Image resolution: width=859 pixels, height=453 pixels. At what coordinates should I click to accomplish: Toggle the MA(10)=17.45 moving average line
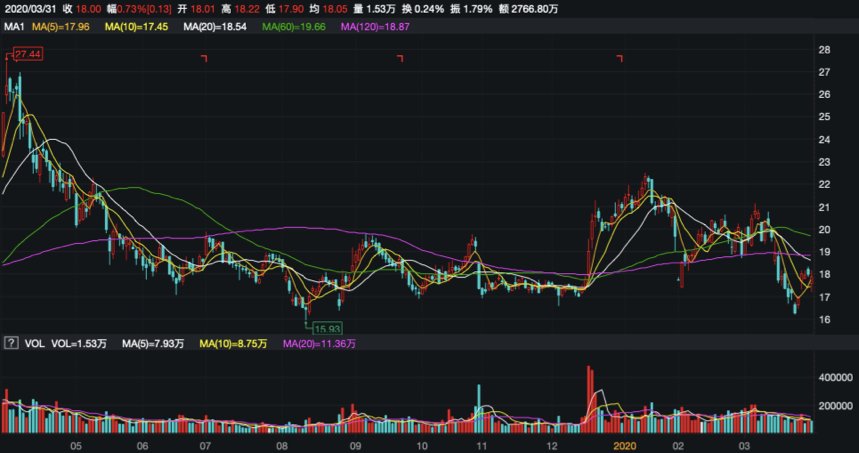[136, 26]
